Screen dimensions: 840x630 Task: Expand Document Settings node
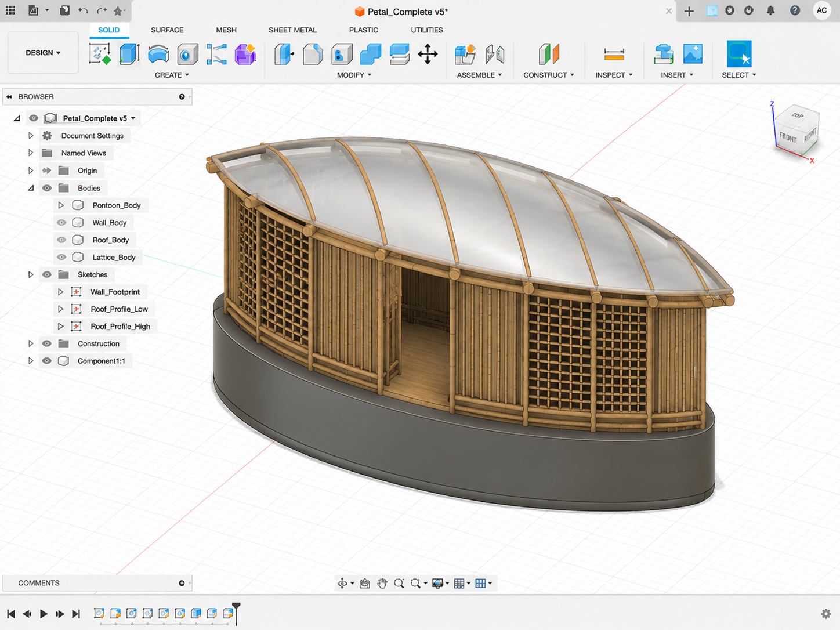click(x=31, y=136)
